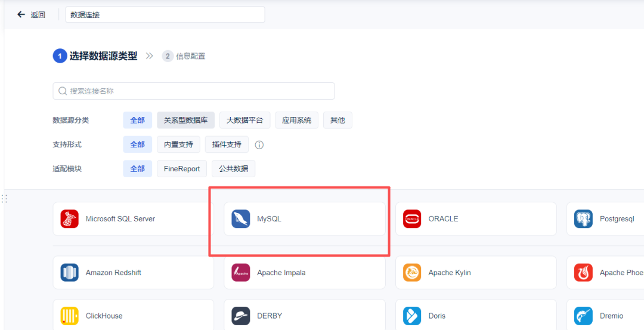Select step 1 选择数据源类型
Screen dimensions: 644x330
[x=95, y=56]
